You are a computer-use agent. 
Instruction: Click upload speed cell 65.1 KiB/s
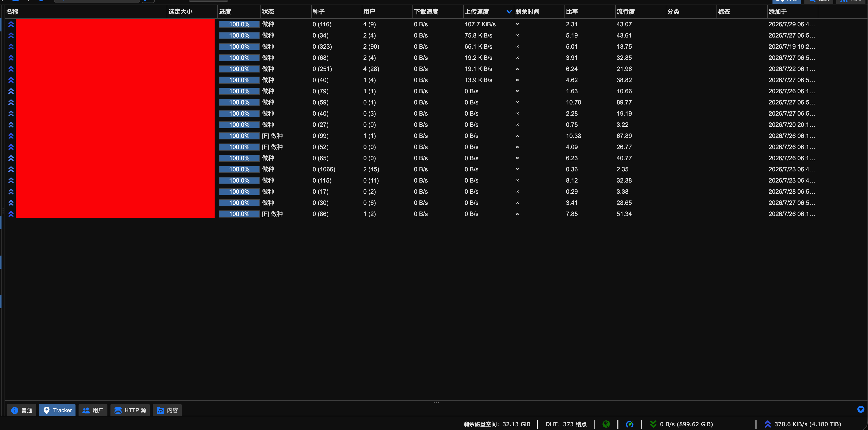pyautogui.click(x=478, y=47)
